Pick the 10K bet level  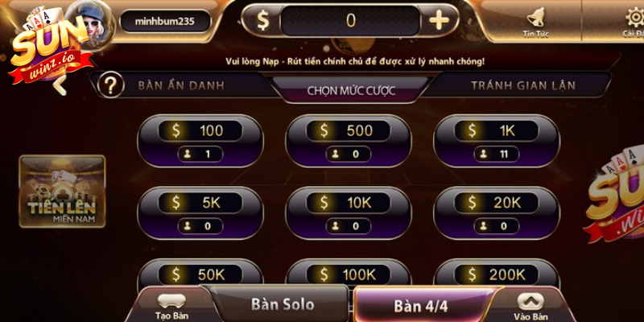click(x=349, y=213)
